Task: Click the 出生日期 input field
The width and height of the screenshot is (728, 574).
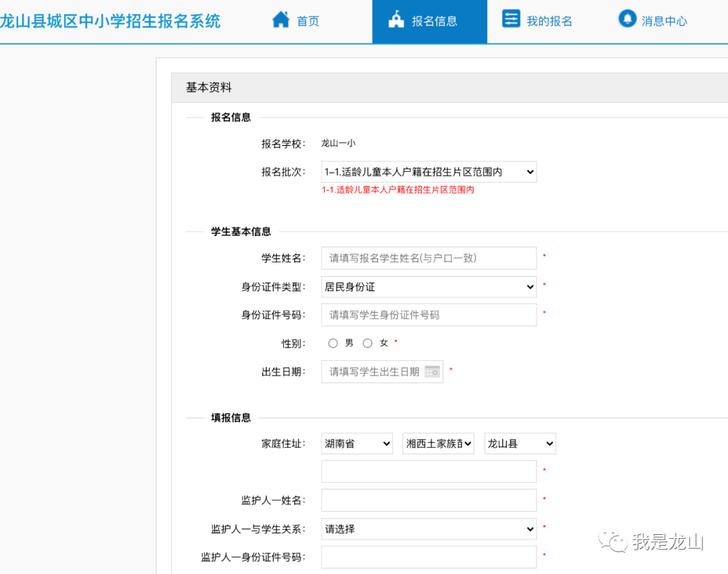Action: [382, 372]
